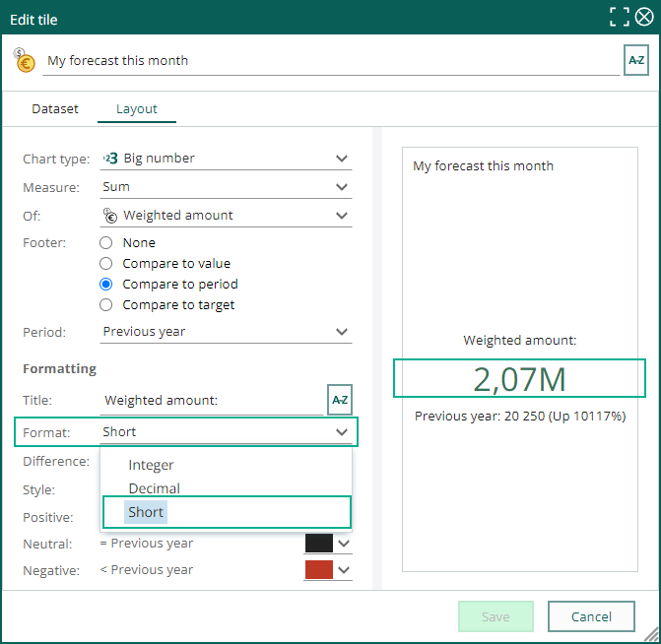The image size is (661, 644).
Task: Click the black Neutral color swatch
Action: click(x=319, y=544)
